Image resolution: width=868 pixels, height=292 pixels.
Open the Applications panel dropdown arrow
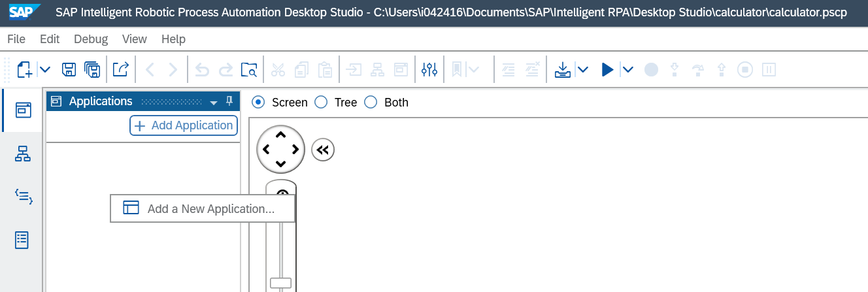(213, 103)
